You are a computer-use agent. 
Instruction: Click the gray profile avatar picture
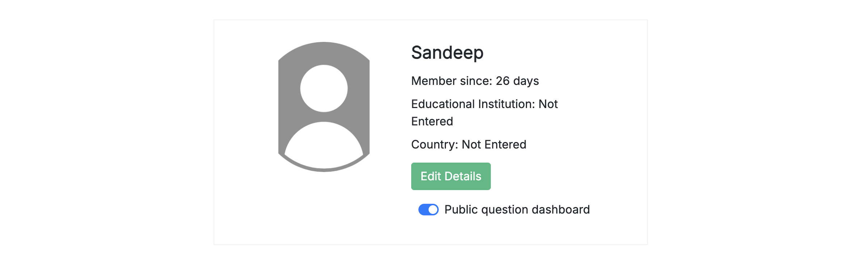324,107
